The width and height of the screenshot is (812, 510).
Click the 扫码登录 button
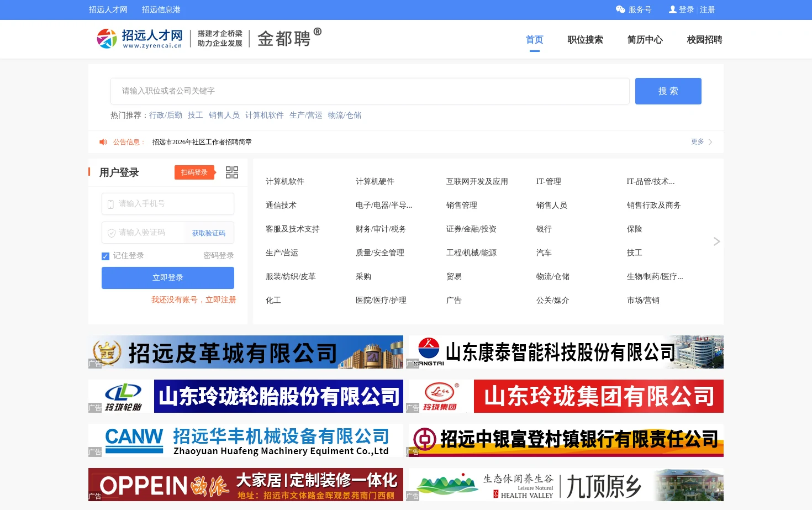click(194, 172)
